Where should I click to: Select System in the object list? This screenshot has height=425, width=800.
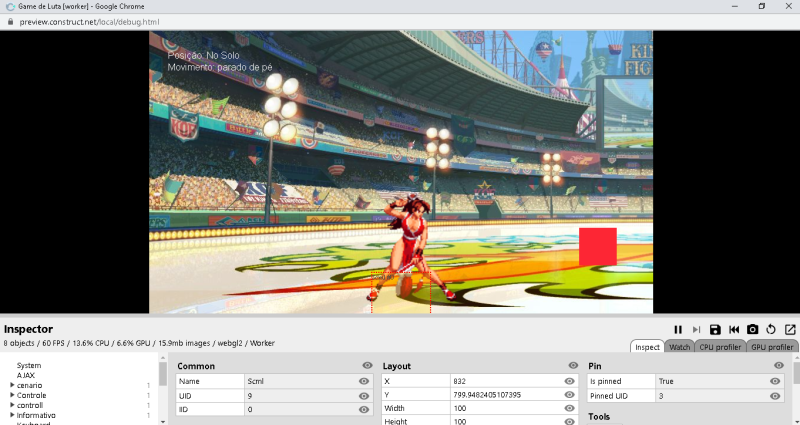tap(29, 365)
